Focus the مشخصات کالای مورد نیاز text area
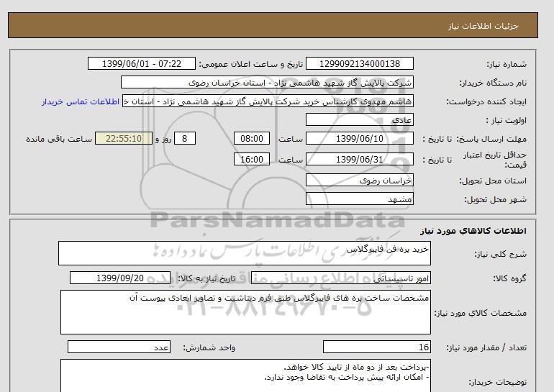This screenshot has width=554, height=392. coord(245,313)
